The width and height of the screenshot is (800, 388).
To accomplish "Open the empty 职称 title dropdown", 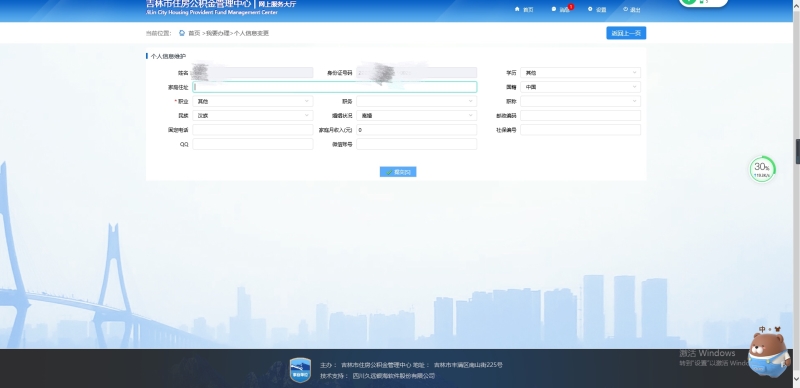I will pos(580,101).
